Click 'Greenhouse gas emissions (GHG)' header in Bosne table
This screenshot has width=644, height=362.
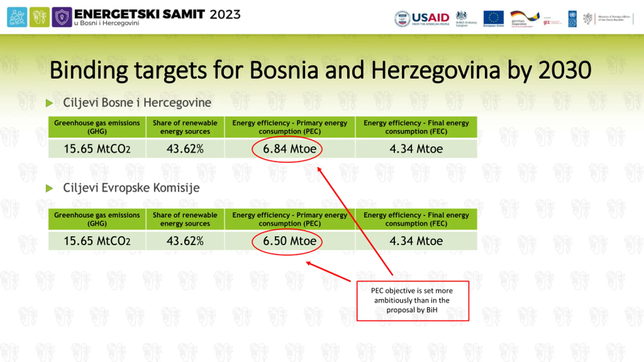tap(97, 127)
